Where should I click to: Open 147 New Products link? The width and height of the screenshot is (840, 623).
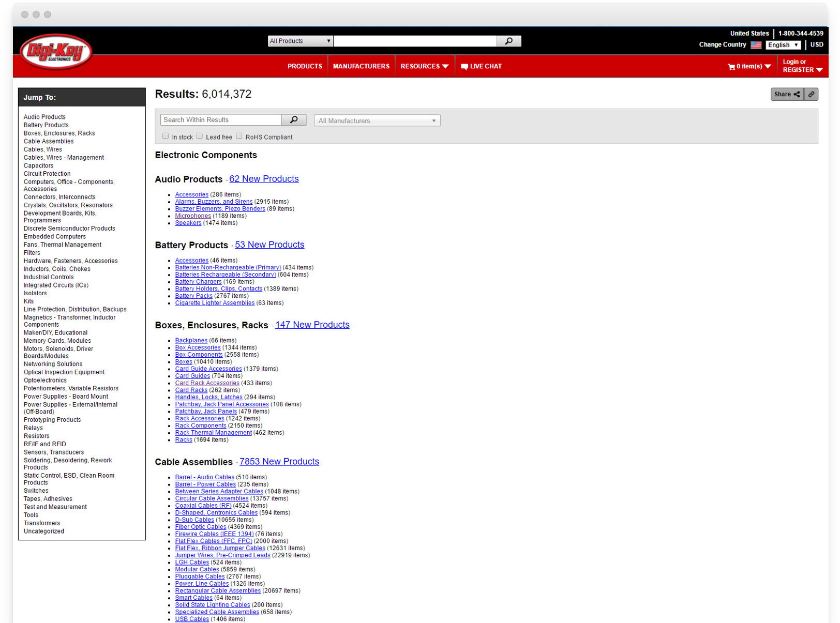(312, 325)
